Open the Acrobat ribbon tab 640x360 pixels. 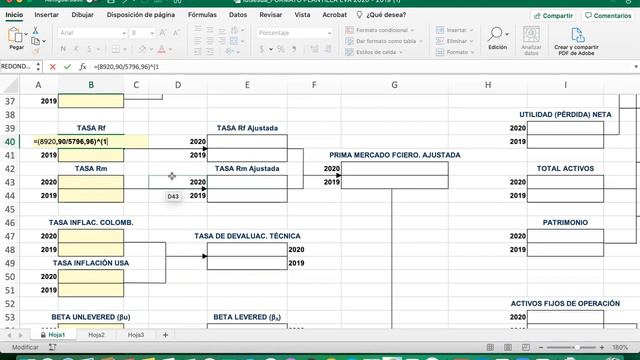(334, 15)
